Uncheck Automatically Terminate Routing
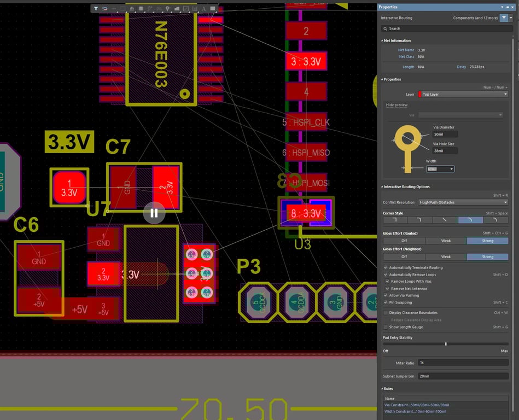This screenshot has height=420, width=519. (386, 267)
